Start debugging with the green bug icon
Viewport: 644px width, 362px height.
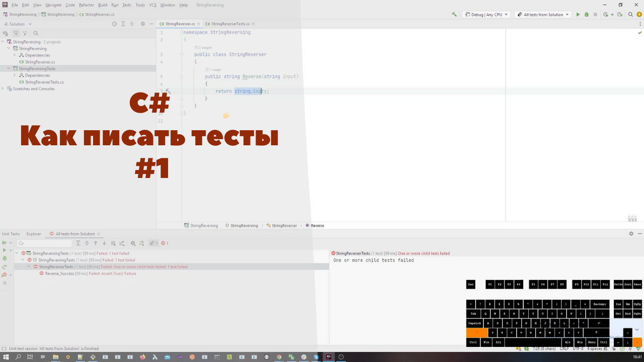586,15
